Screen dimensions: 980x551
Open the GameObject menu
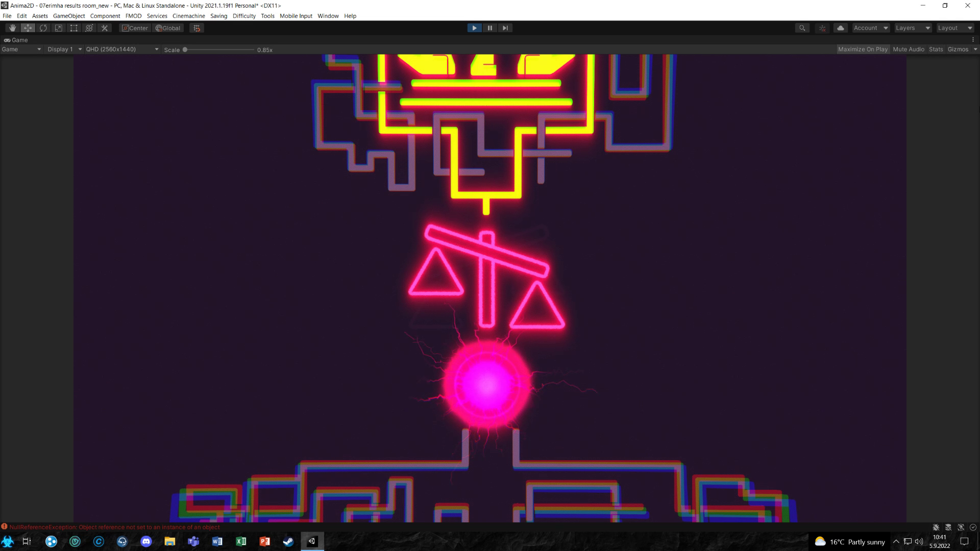pyautogui.click(x=69, y=15)
